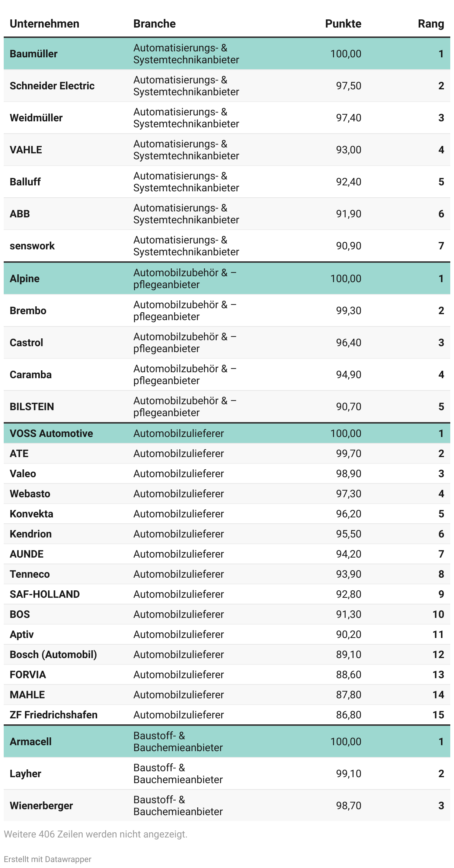This screenshot has height=868, width=454.
Task: Select the Rang column header
Action: click(x=431, y=24)
